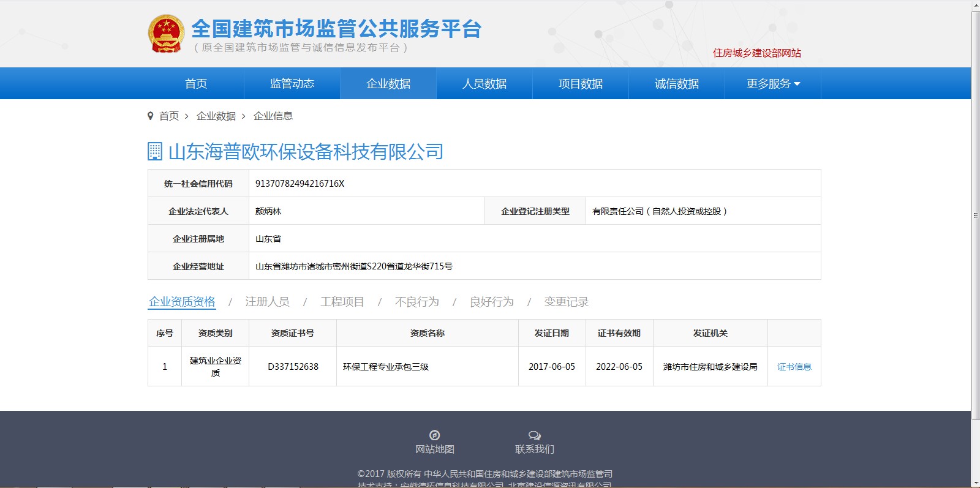Select 人员数据 in the navigation bar
The width and height of the screenshot is (980, 488).
tap(484, 84)
